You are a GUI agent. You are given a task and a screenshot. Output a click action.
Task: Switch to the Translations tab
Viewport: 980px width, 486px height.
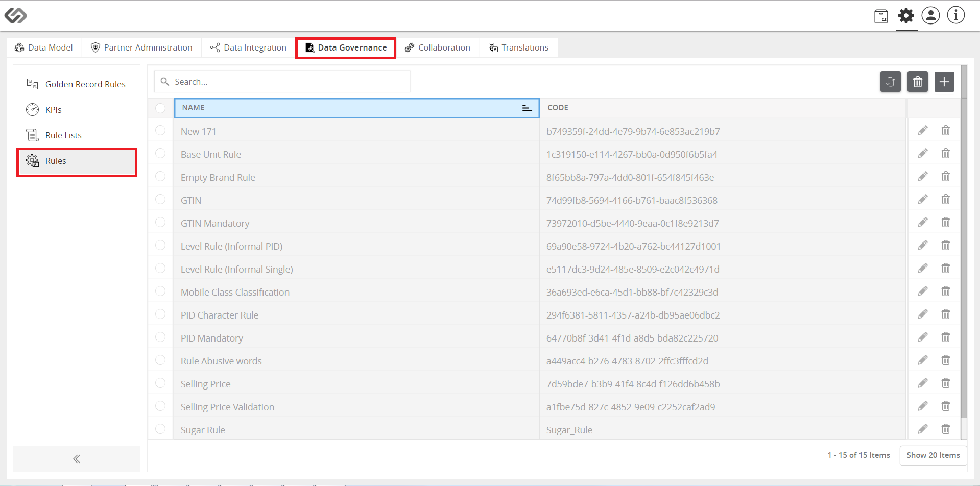(518, 47)
